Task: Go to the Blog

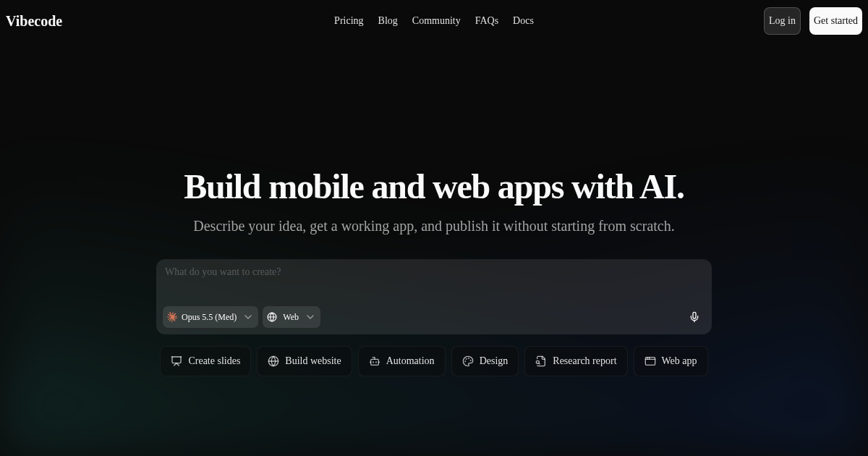Action: [388, 21]
